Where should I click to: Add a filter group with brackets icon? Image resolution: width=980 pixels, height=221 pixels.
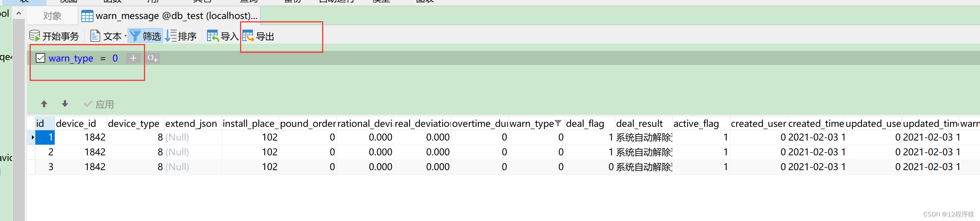click(x=153, y=58)
